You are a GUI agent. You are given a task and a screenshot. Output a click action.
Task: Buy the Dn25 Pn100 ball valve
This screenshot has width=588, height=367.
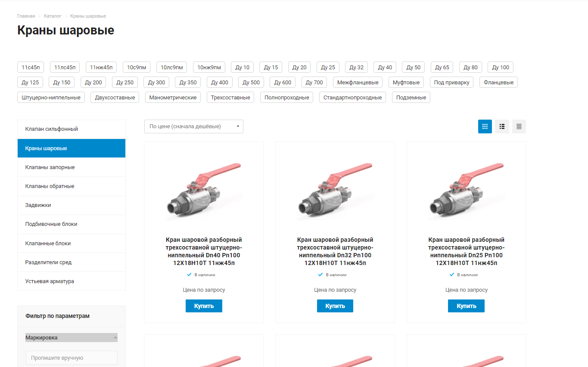click(x=467, y=306)
